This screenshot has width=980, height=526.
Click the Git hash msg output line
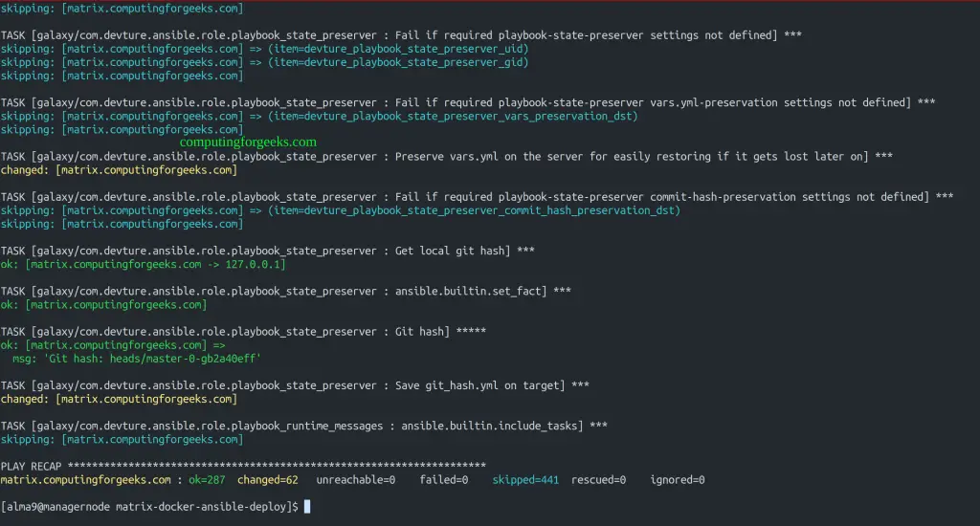click(136, 359)
